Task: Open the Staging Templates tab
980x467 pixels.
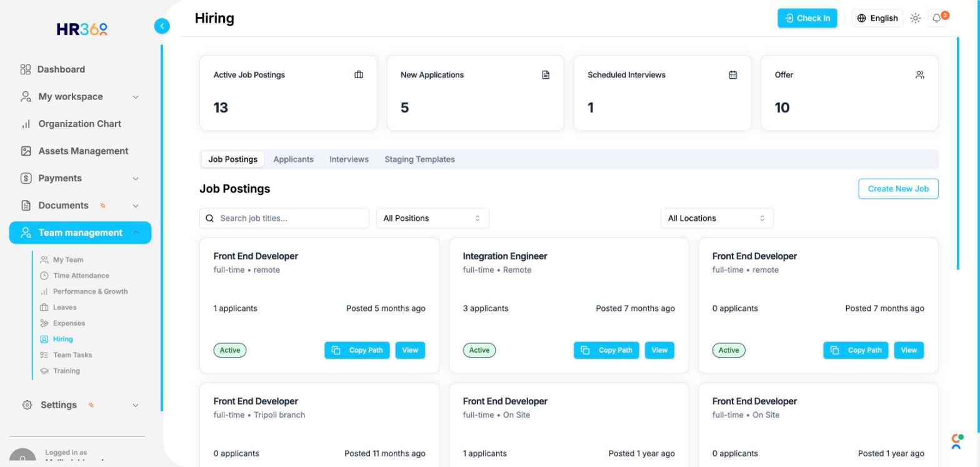Action: click(x=419, y=159)
